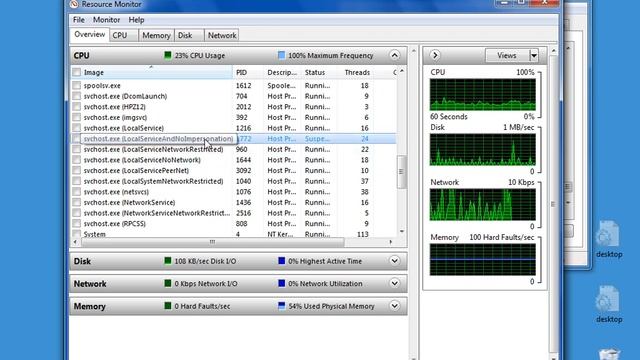
Task: Select the svchost.exe (LocalServiceAndNoImpersonation) row
Action: click(233, 138)
